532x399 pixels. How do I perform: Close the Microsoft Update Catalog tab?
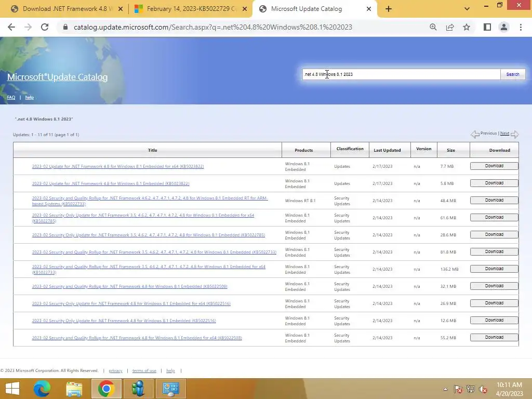click(x=369, y=9)
